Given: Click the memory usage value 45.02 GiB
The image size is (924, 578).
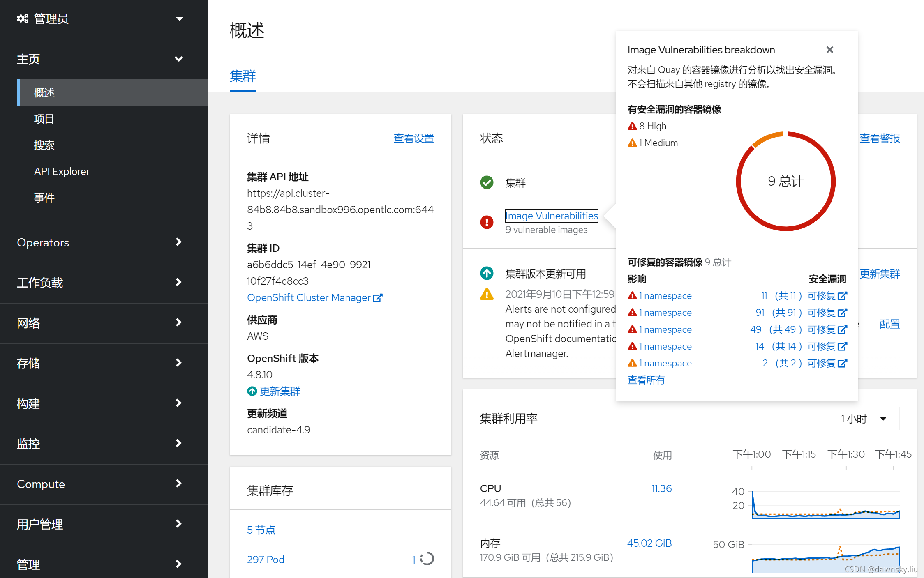Looking at the screenshot, I should [649, 543].
